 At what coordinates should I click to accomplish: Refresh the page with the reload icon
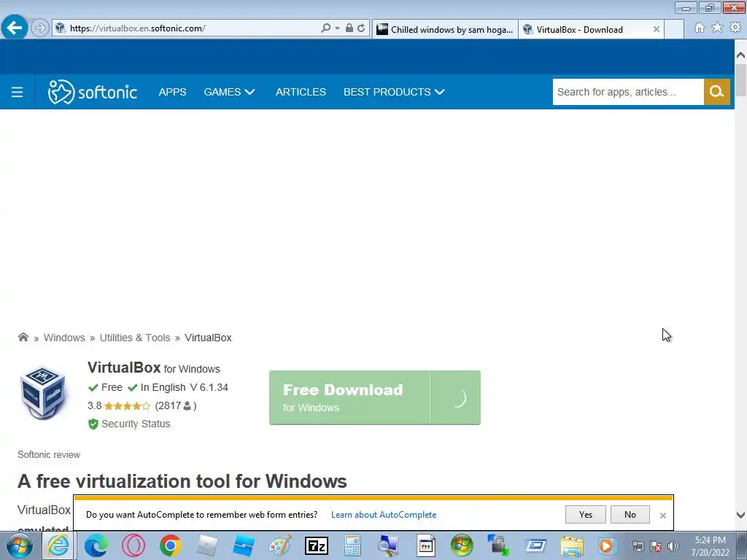pos(361,28)
